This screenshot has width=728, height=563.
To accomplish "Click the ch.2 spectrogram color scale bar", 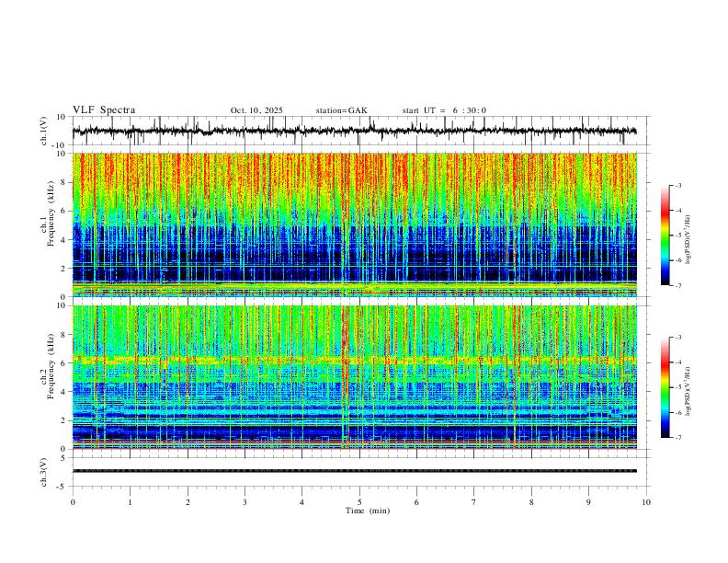I will click(x=665, y=387).
